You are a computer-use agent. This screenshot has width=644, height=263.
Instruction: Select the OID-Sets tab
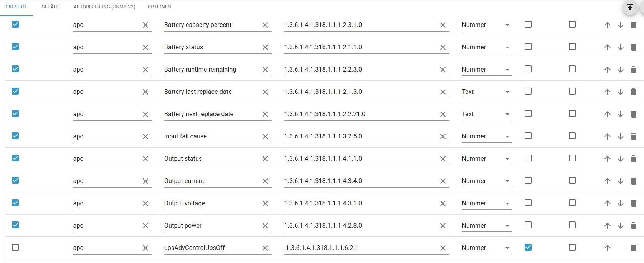click(x=16, y=7)
